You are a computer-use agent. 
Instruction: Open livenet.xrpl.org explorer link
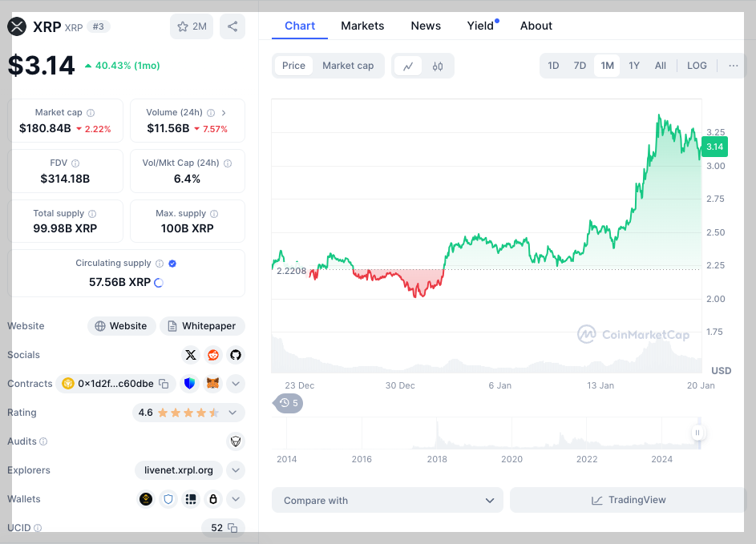click(x=179, y=470)
